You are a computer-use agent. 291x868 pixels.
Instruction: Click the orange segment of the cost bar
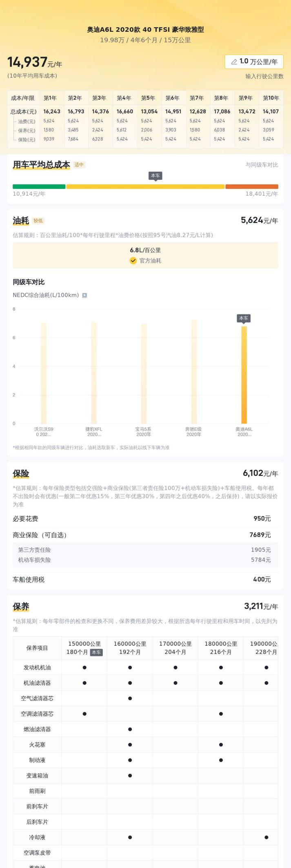tap(252, 187)
